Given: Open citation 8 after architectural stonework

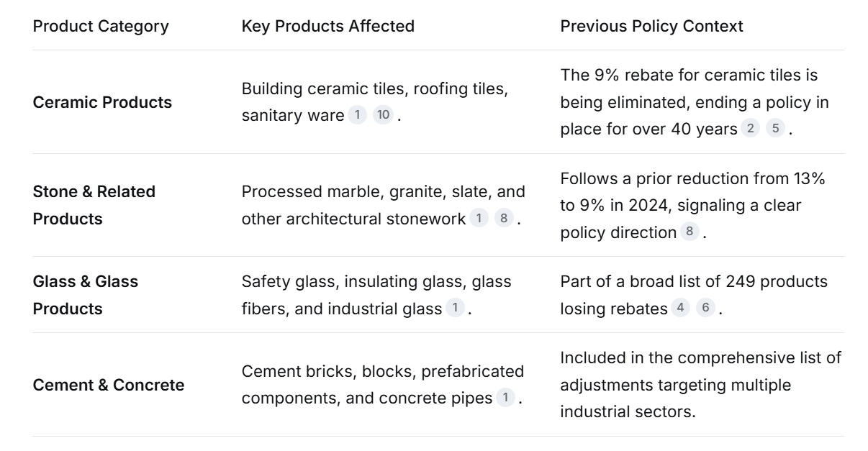Looking at the screenshot, I should pos(504,219).
